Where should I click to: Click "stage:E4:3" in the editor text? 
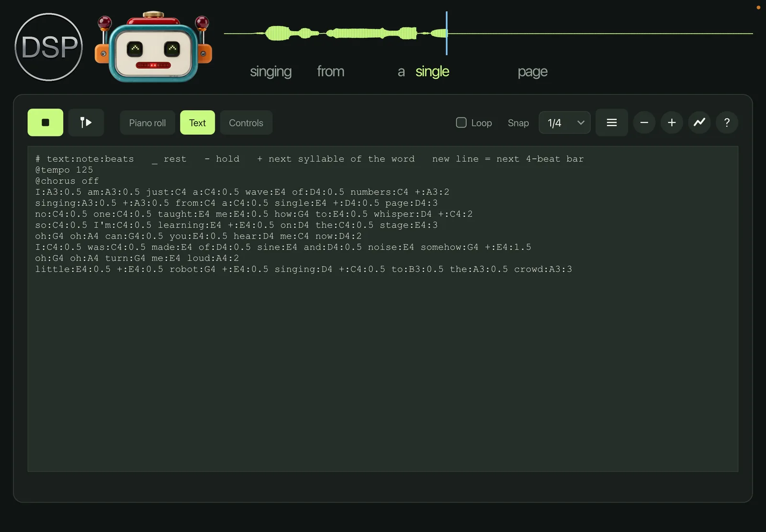[x=409, y=225]
